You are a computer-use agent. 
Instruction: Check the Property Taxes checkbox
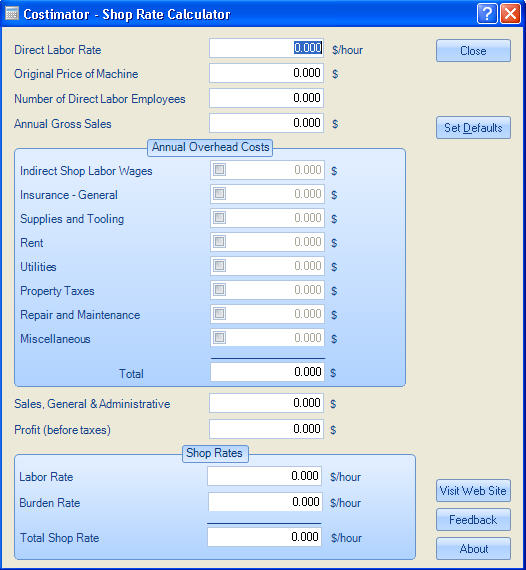point(219,289)
